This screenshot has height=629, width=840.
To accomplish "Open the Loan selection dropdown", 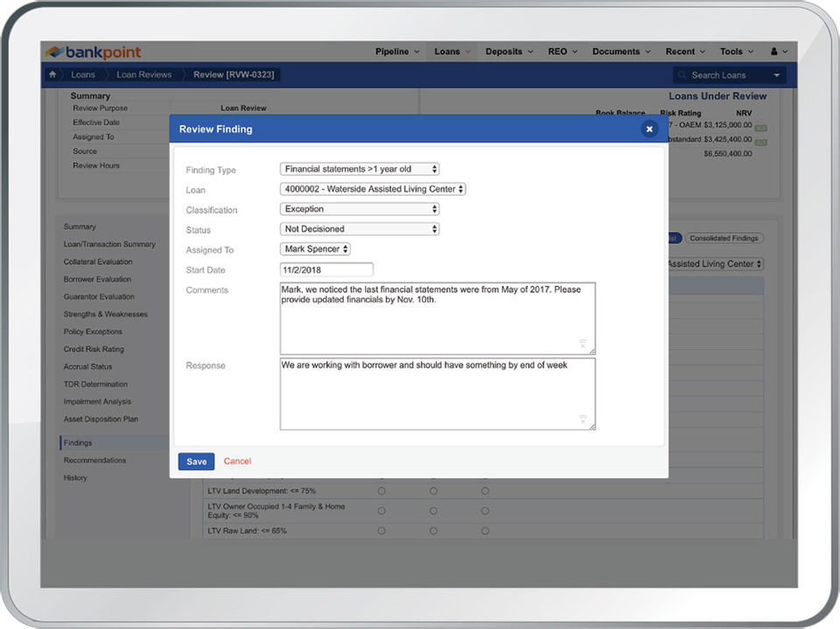I will [373, 189].
